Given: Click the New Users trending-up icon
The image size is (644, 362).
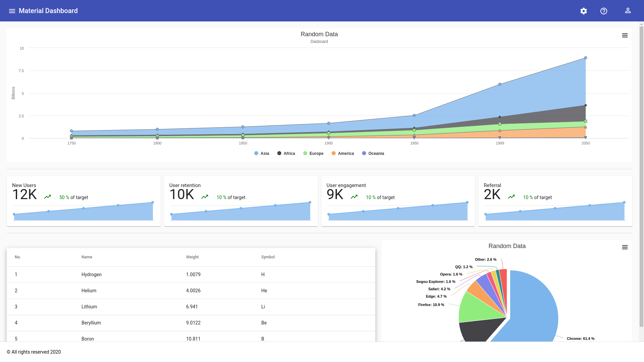Looking at the screenshot, I should click(48, 197).
